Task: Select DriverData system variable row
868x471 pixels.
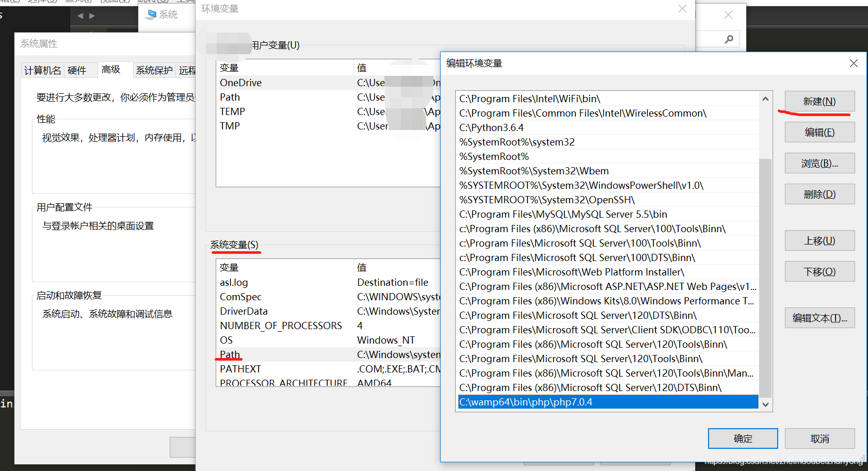Action: pos(329,311)
